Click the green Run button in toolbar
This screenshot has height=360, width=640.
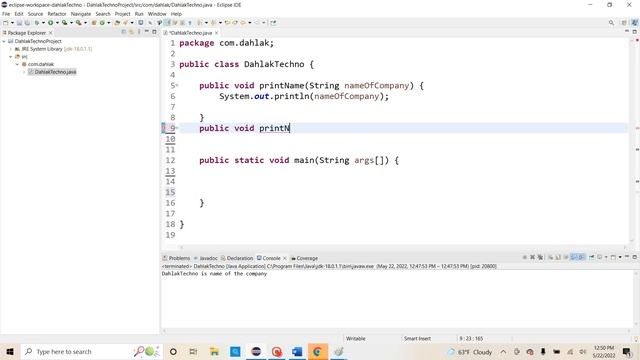point(51,23)
